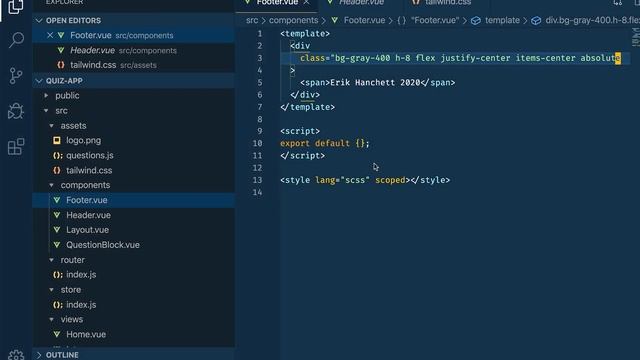Select Footer.vue in components folder
Screen dimensions: 640x360
(x=133, y=200)
